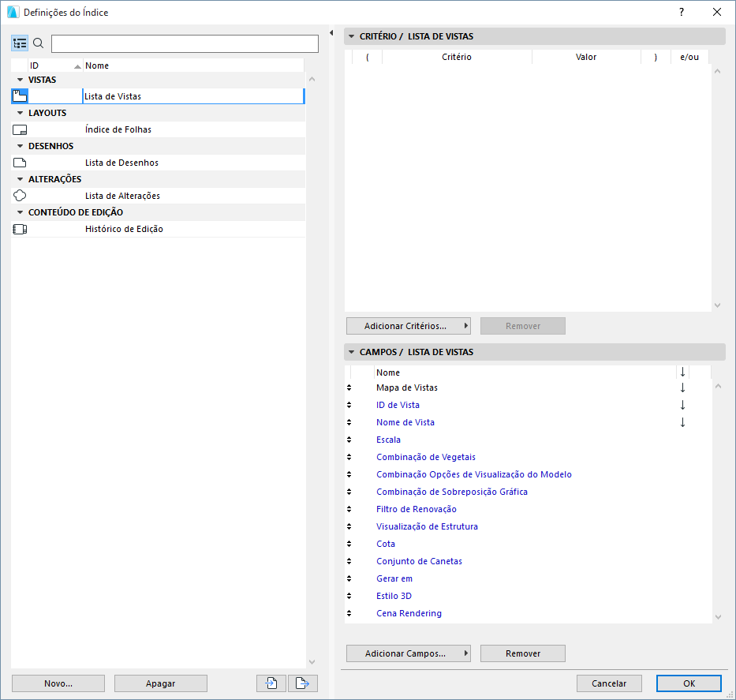The width and height of the screenshot is (736, 700).
Task: Select the Lista de Desenhos drawing icon
Action: [x=19, y=162]
